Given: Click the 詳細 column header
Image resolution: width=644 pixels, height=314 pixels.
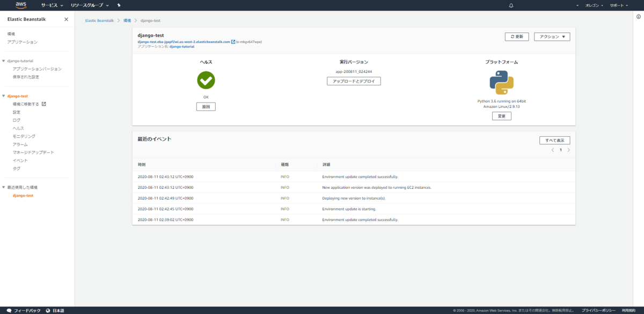Looking at the screenshot, I should pyautogui.click(x=326, y=164).
